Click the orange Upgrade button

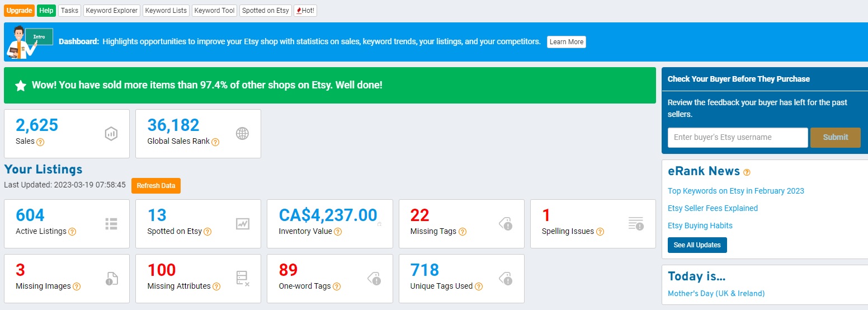20,11
